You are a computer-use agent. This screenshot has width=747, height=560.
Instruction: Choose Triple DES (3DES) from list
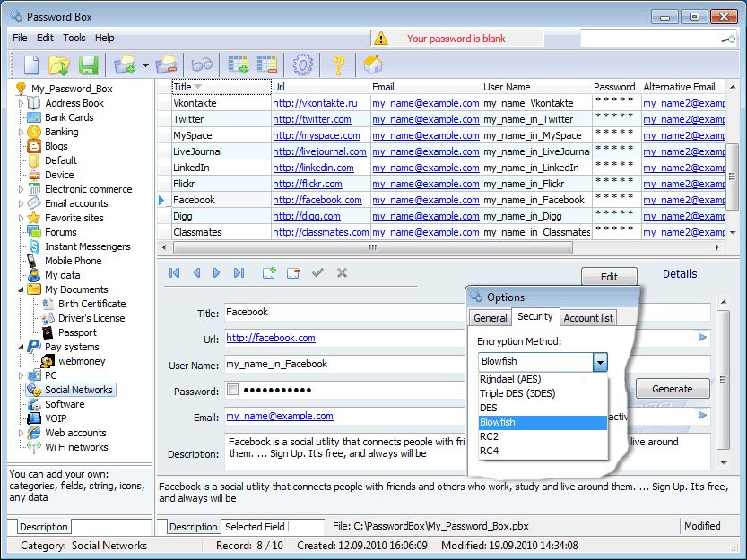tap(543, 393)
